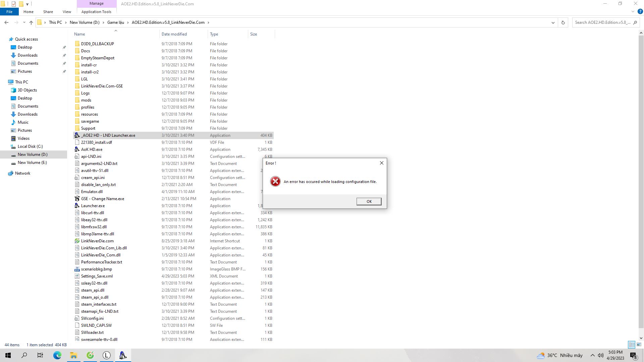The image size is (644, 362).
Task: Open the File menu
Action: [x=9, y=12]
